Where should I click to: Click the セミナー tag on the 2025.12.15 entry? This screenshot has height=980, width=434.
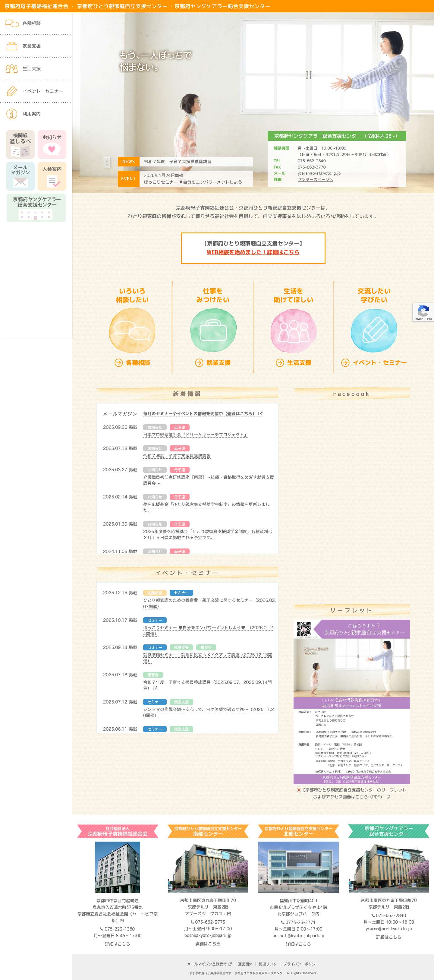[181, 593]
